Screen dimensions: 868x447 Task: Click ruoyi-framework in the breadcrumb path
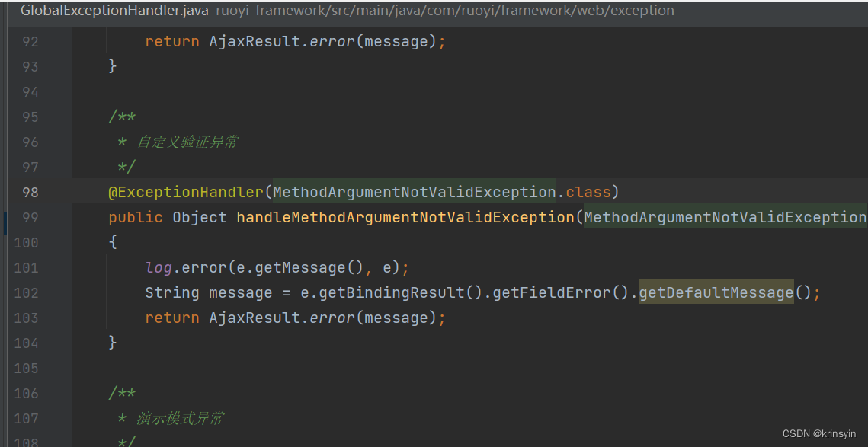tap(271, 10)
